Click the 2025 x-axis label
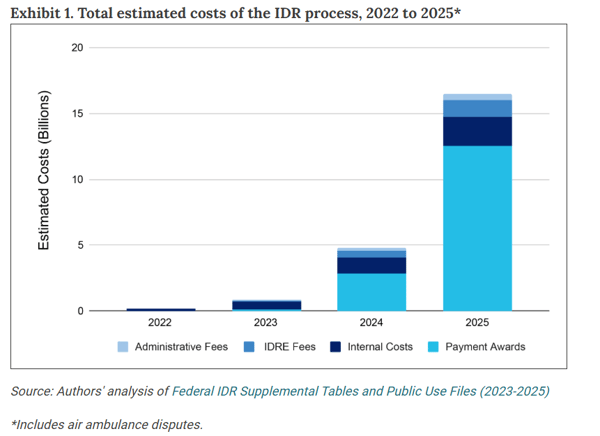The image size is (600, 436). [x=477, y=322]
